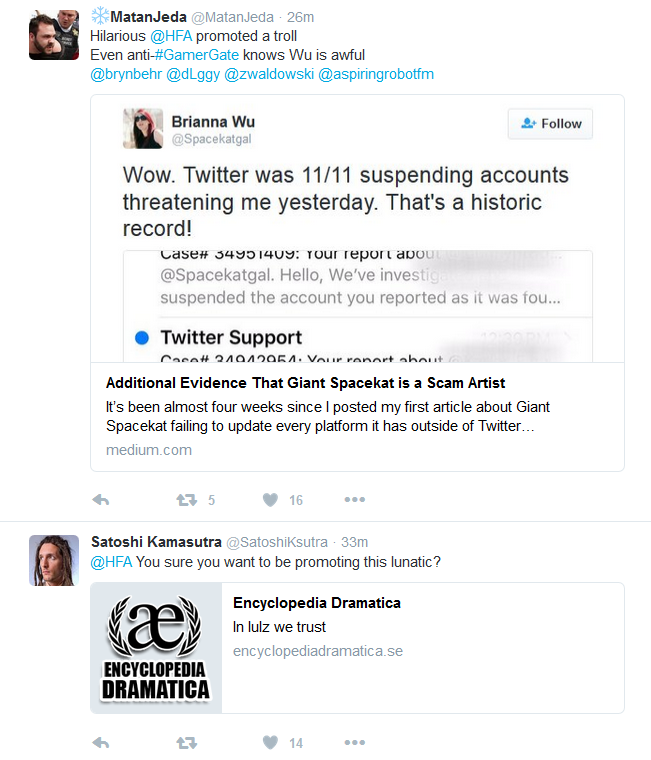Open more options on Satoshi Kamasutra's tweet
Image resolution: width=651 pixels, height=760 pixels.
355,743
